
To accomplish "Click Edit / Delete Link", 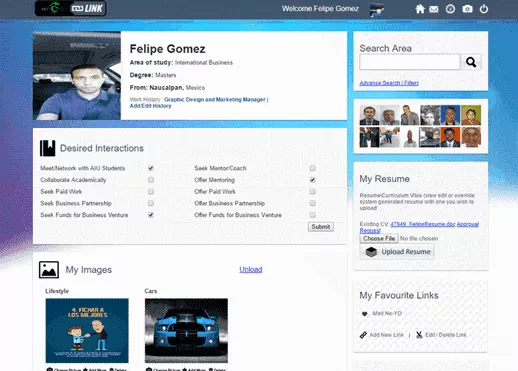I will [x=446, y=335].
